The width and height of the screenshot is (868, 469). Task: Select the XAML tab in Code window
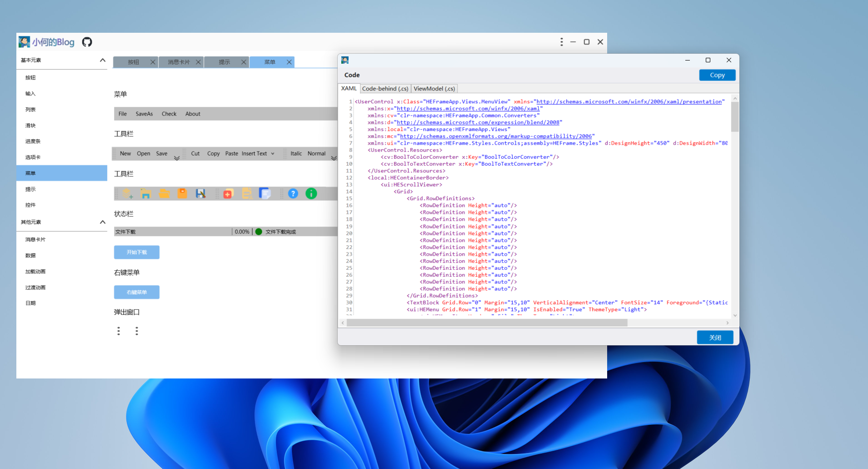click(x=349, y=88)
